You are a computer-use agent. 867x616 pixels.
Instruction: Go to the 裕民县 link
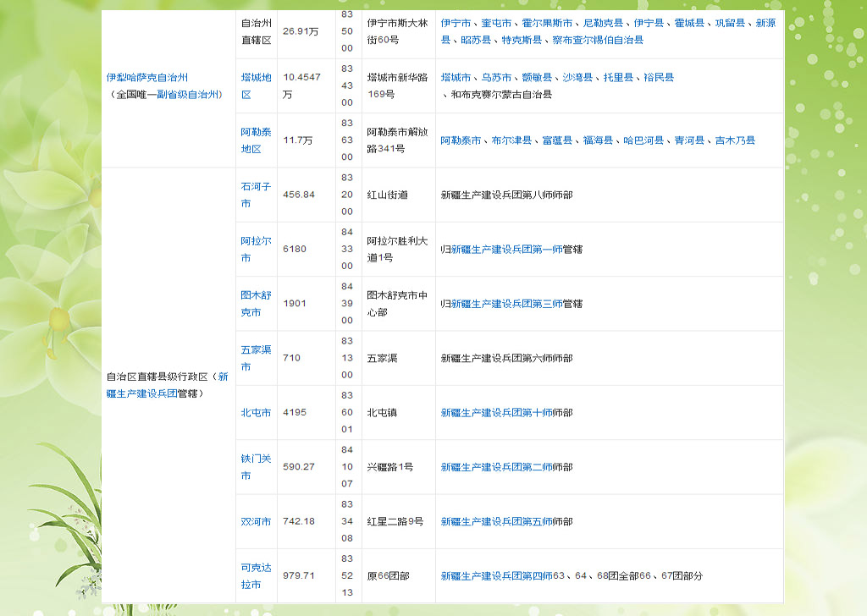pos(659,77)
